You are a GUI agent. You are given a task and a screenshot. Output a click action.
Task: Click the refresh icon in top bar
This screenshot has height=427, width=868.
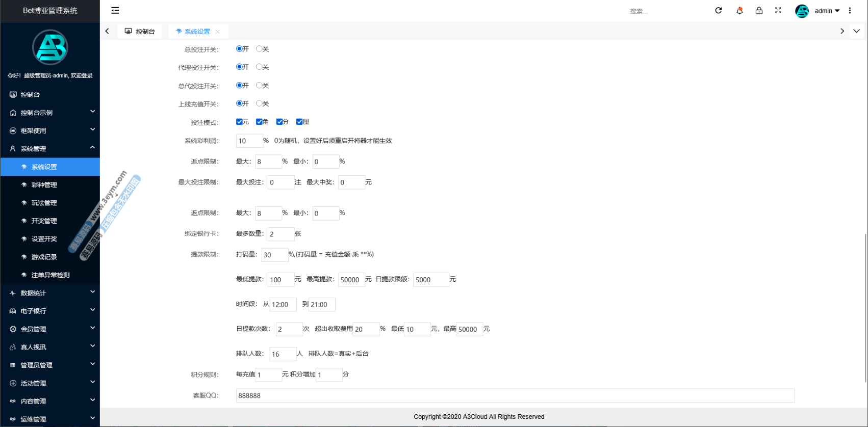pos(718,11)
